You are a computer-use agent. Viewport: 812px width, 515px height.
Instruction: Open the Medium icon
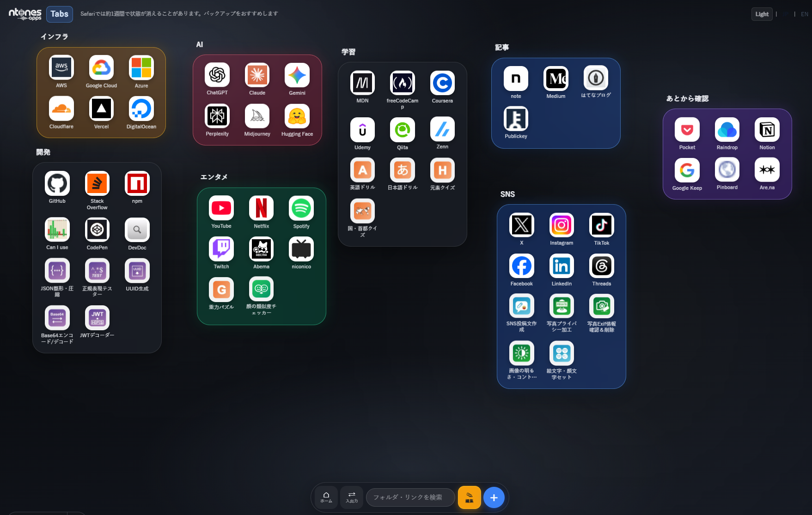tap(556, 79)
